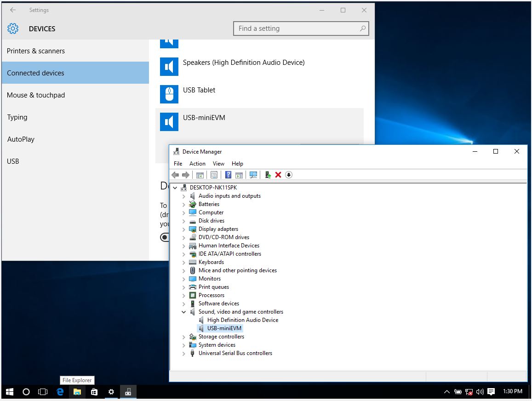Scan for hardware changes in Device Manager

point(254,175)
